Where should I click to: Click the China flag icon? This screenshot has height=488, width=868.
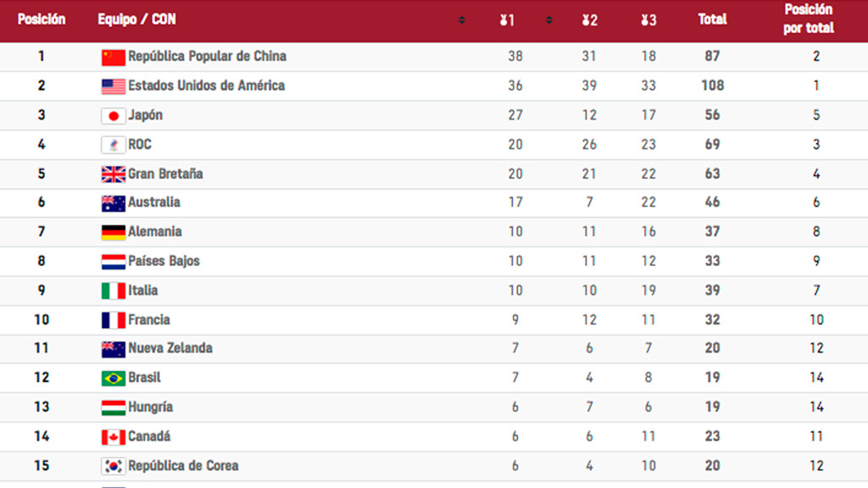pos(114,58)
